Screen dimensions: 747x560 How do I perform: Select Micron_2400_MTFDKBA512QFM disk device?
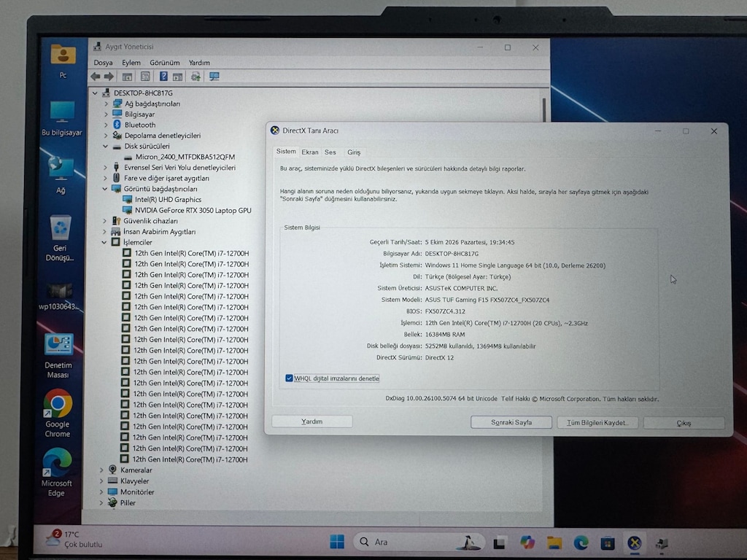(x=185, y=157)
